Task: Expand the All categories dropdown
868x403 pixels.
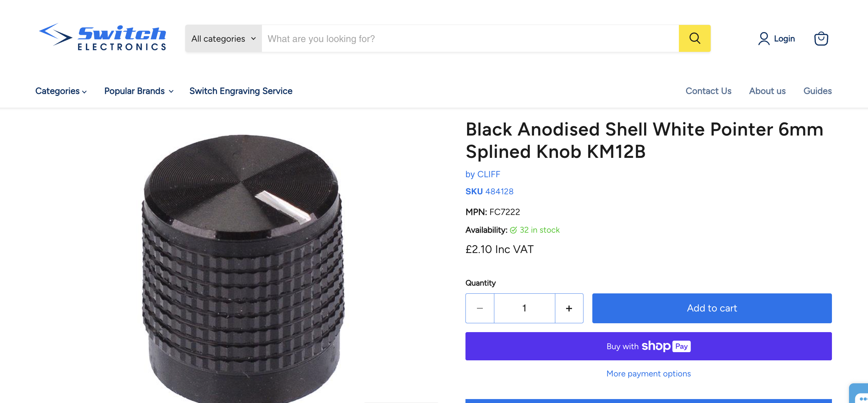Action: point(224,38)
